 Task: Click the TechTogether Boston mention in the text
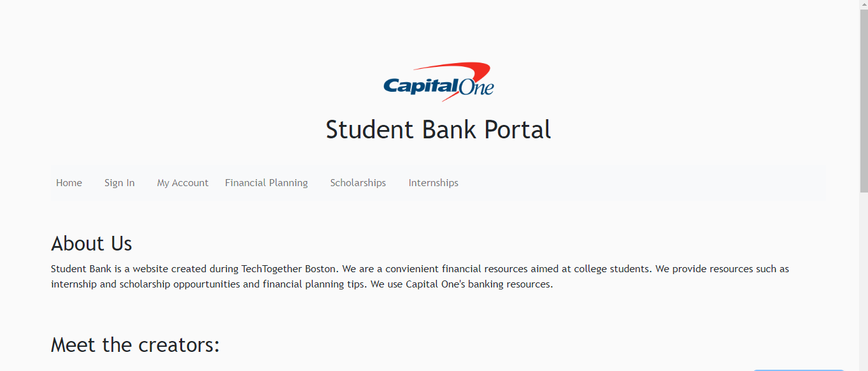coord(287,268)
